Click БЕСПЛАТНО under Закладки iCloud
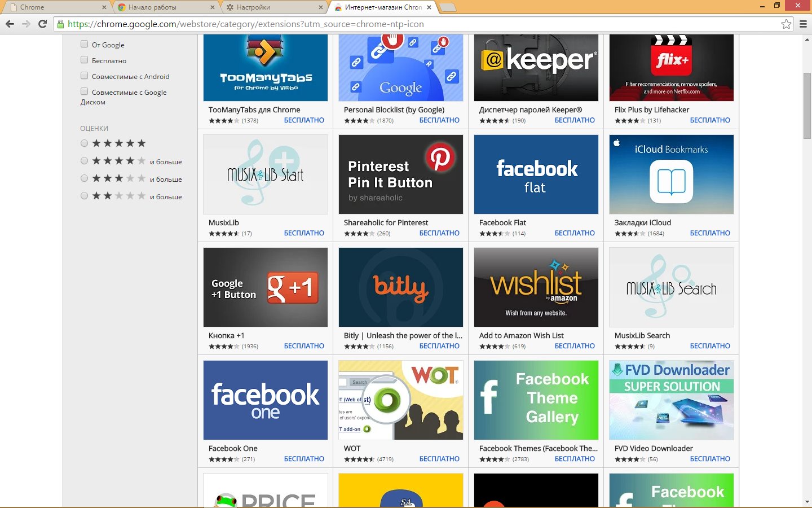 tap(710, 233)
